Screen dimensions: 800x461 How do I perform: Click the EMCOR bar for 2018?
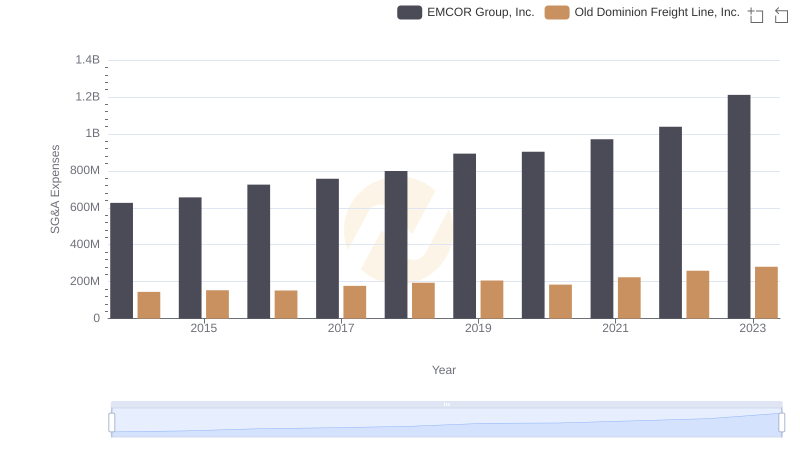pyautogui.click(x=396, y=245)
